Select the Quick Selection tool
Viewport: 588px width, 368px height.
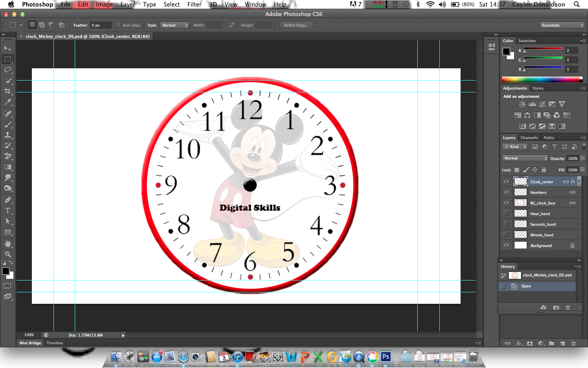(8, 81)
